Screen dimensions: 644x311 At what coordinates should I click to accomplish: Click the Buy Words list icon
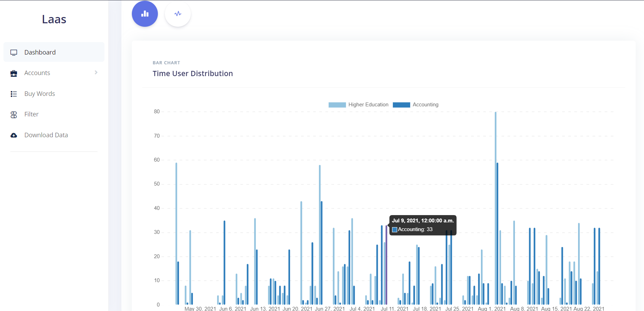pos(14,94)
